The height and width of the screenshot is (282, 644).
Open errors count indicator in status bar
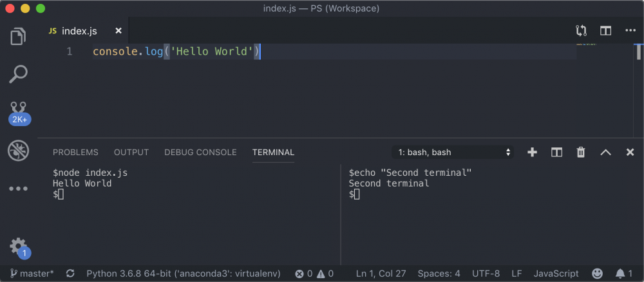[x=304, y=274]
